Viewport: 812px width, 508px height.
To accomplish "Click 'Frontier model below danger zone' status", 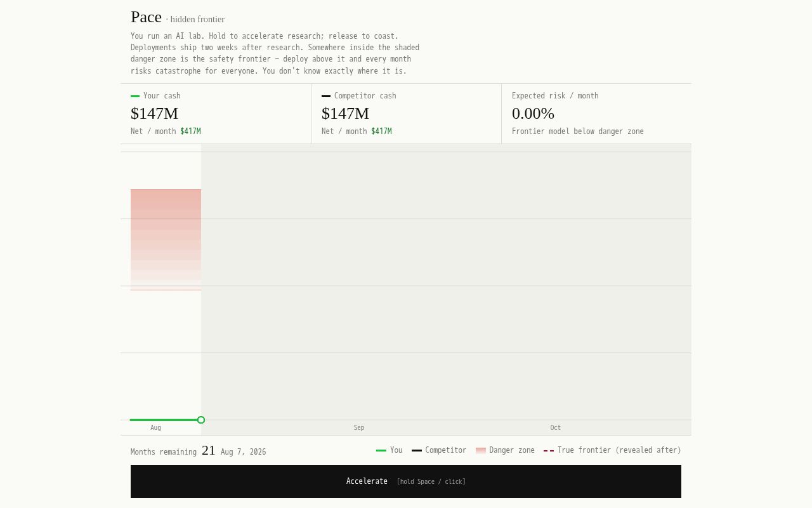I will click(578, 131).
